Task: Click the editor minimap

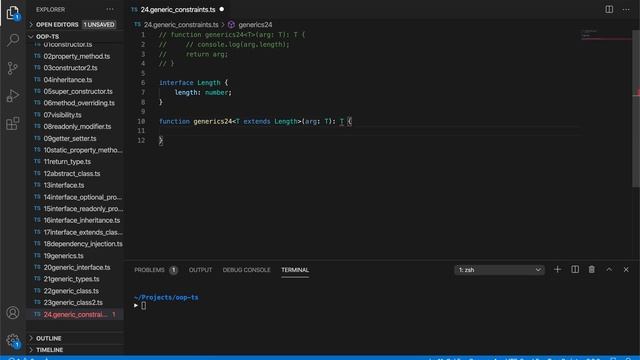Action: [x=606, y=34]
